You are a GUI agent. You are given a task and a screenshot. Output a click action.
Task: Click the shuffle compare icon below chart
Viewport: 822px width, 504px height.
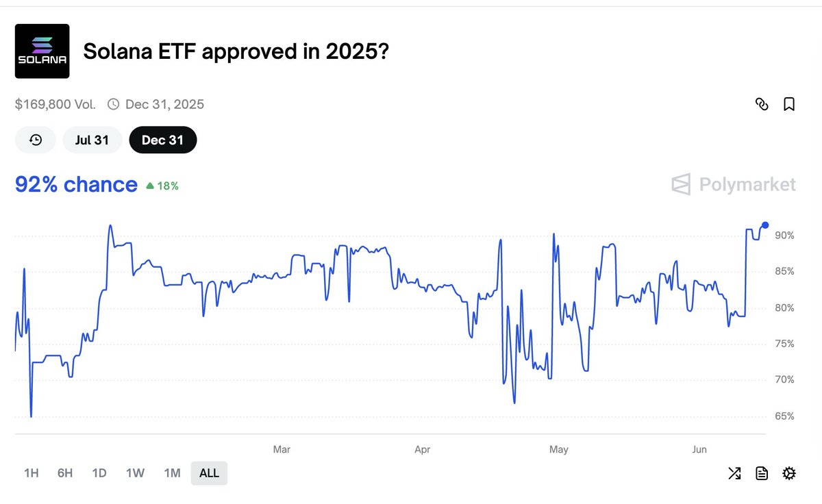click(x=734, y=473)
